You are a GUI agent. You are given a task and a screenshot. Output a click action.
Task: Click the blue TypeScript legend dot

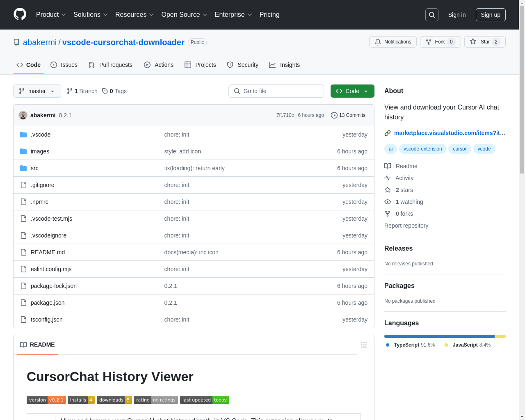pos(388,345)
